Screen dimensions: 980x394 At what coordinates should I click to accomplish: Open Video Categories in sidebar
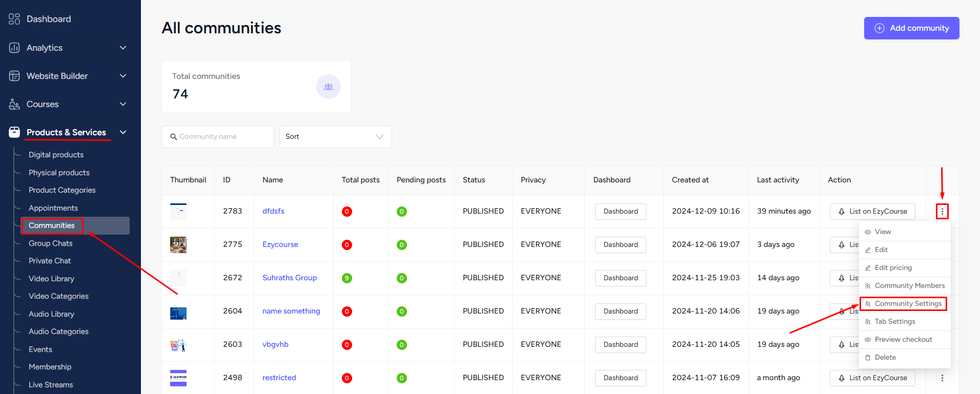pos(58,296)
